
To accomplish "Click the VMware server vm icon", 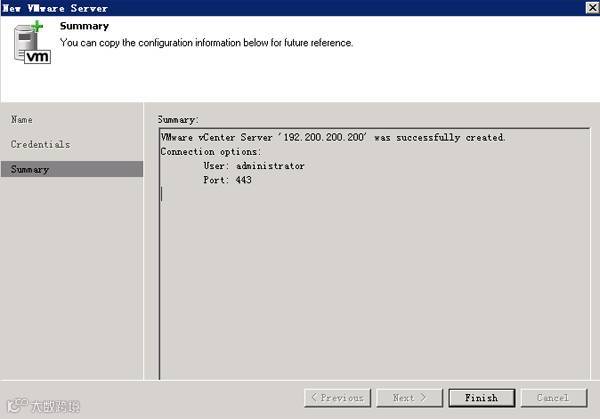I will point(32,43).
